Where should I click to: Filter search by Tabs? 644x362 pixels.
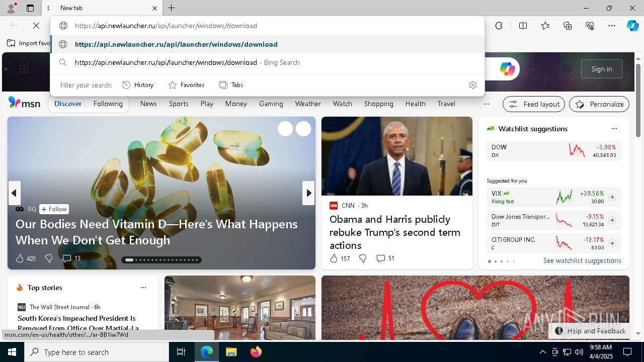(231, 85)
